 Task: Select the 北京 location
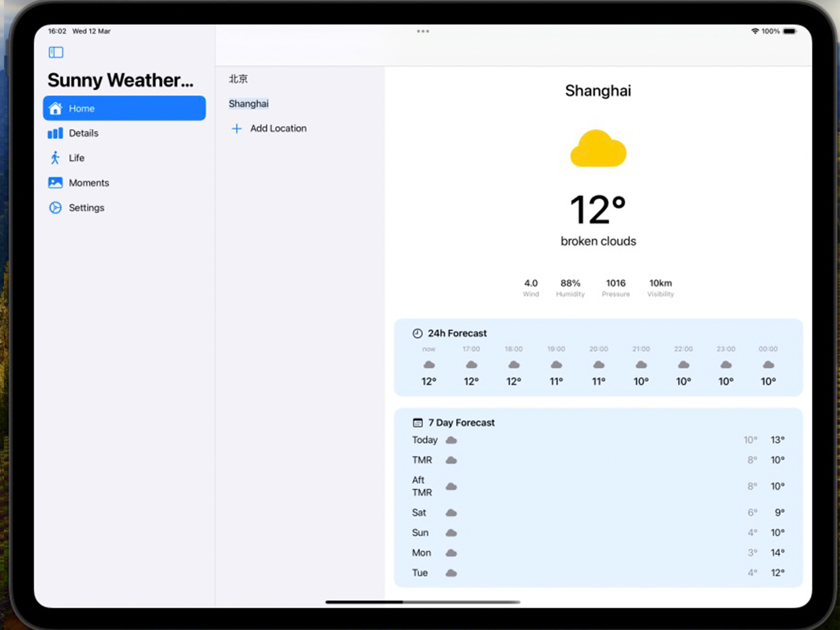tap(238, 79)
